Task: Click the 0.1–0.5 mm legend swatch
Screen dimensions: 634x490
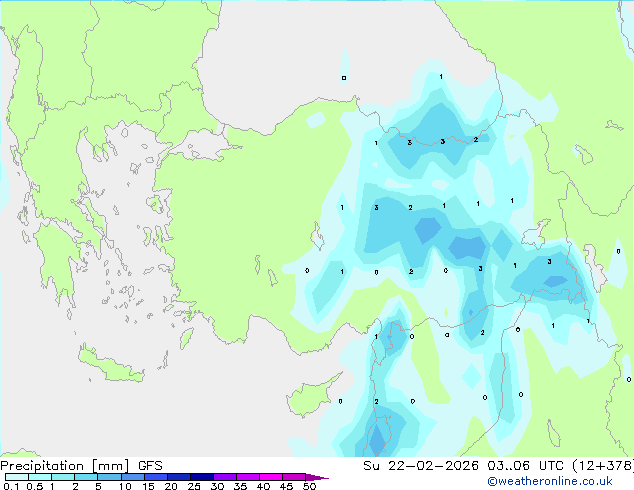Action: [17, 477]
